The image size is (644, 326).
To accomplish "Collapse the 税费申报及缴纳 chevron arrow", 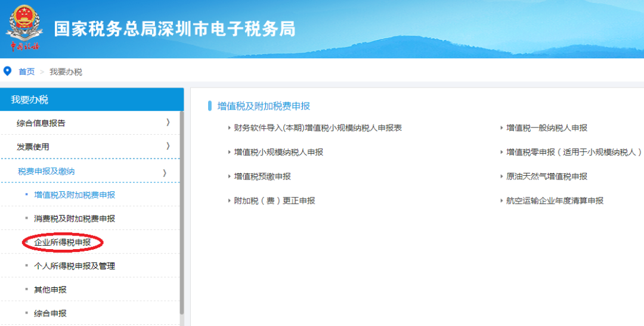I will click(165, 173).
